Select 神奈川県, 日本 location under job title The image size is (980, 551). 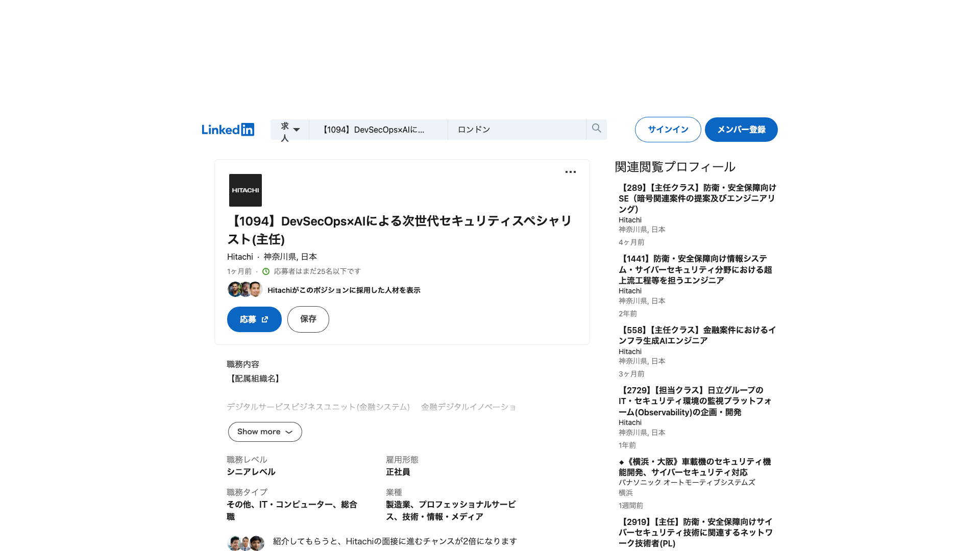coord(290,257)
